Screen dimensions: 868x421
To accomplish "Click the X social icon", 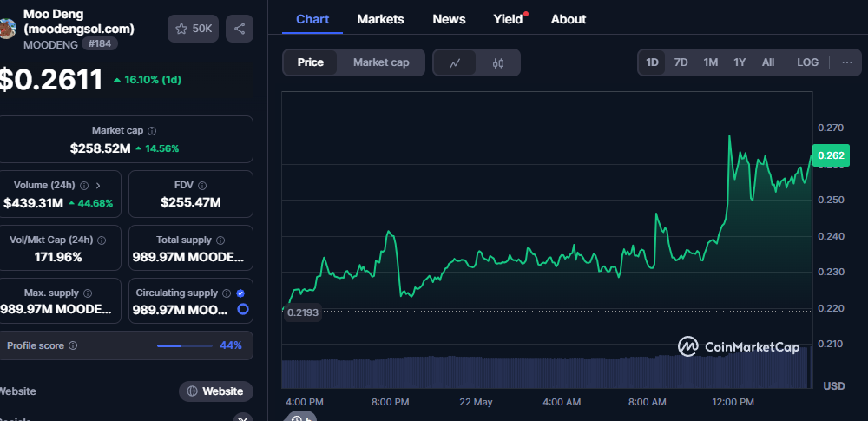I will (x=242, y=418).
